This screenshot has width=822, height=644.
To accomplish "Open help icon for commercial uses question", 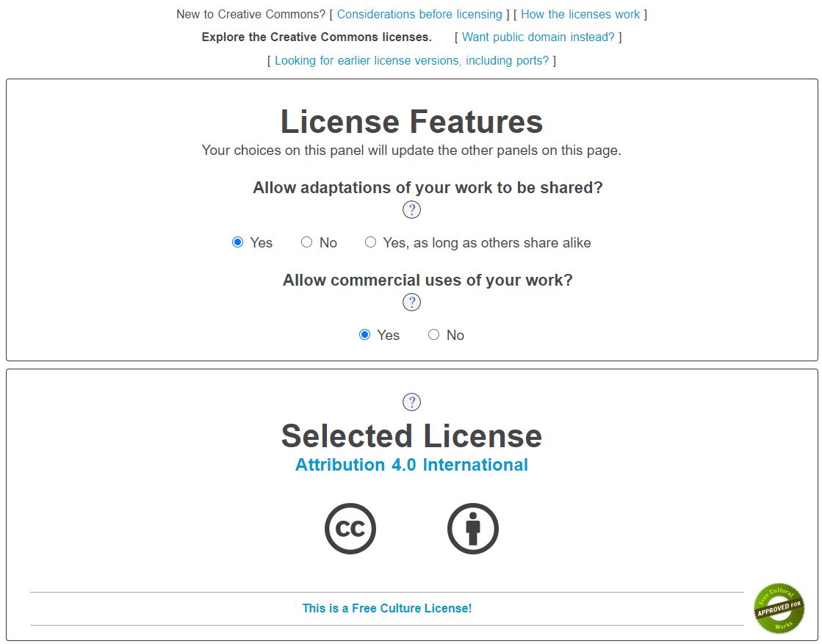I will pyautogui.click(x=411, y=303).
